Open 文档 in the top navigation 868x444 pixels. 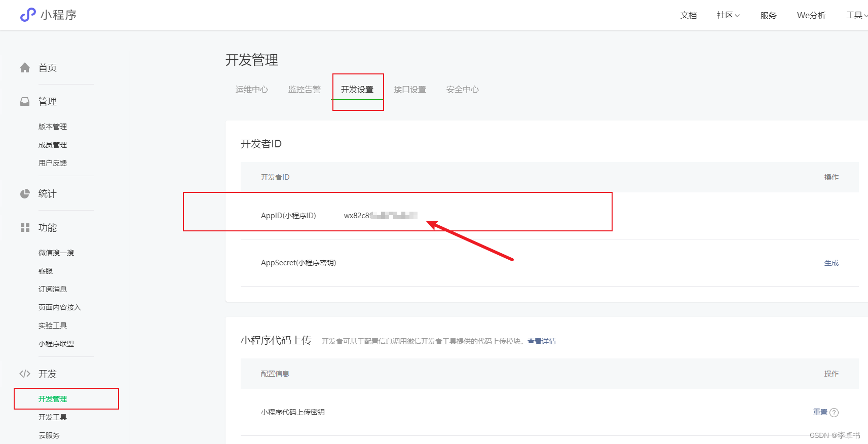688,15
